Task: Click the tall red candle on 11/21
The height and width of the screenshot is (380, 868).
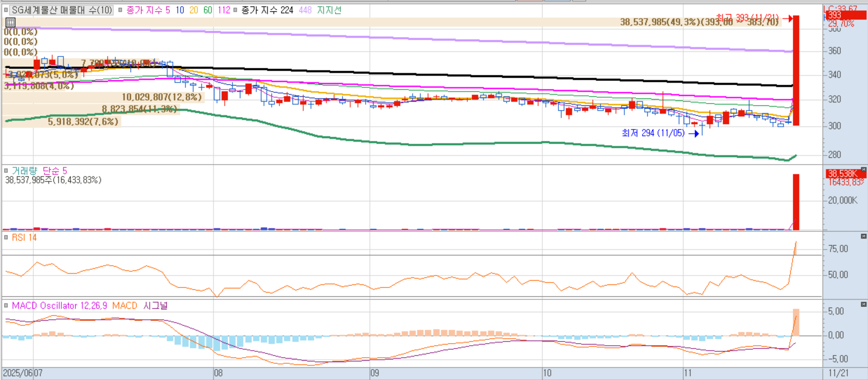Action: tap(796, 70)
